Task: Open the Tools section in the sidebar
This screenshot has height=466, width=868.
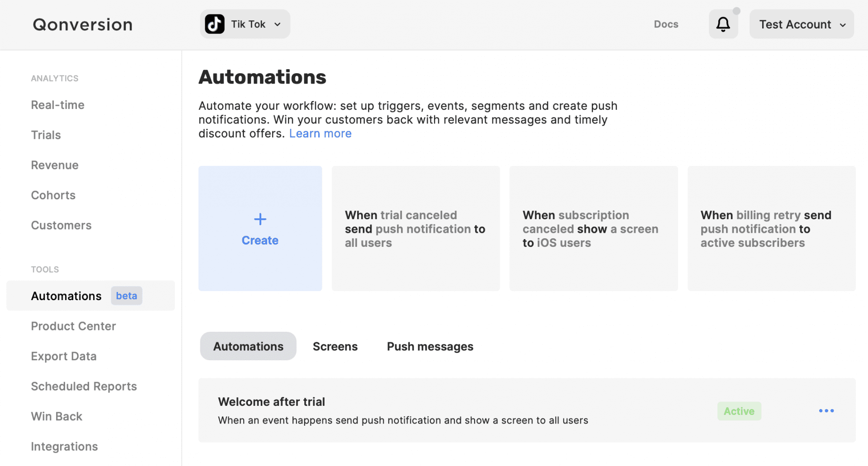Action: [45, 269]
